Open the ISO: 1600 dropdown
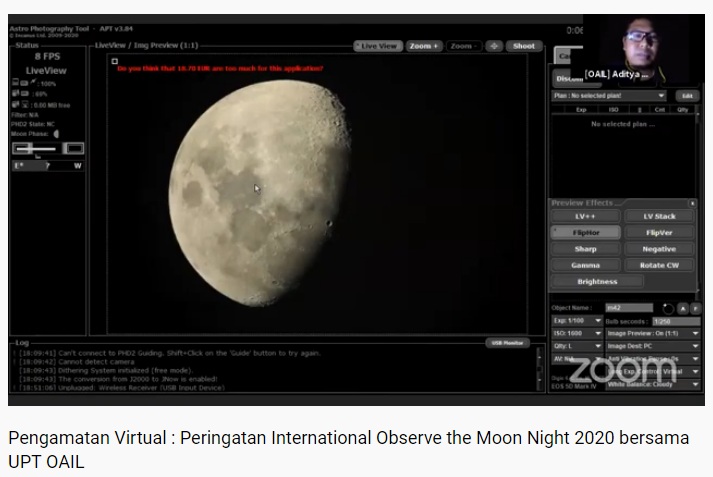Viewport: 713px width, 477px height. click(x=577, y=333)
